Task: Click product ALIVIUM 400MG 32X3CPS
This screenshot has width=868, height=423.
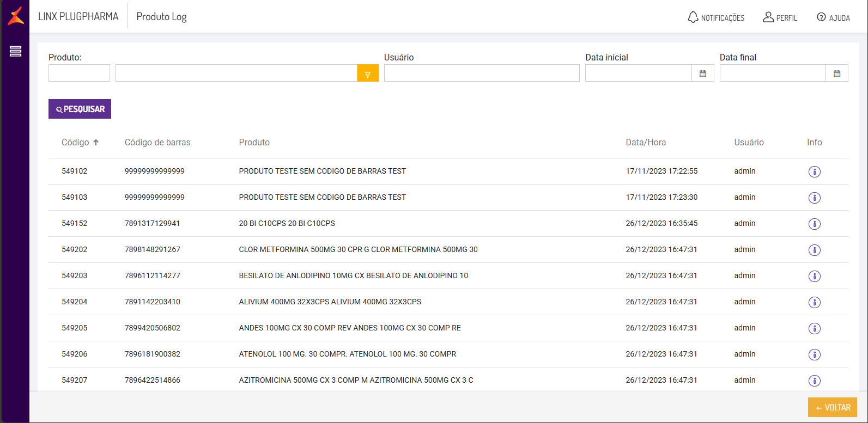Action: (330, 302)
